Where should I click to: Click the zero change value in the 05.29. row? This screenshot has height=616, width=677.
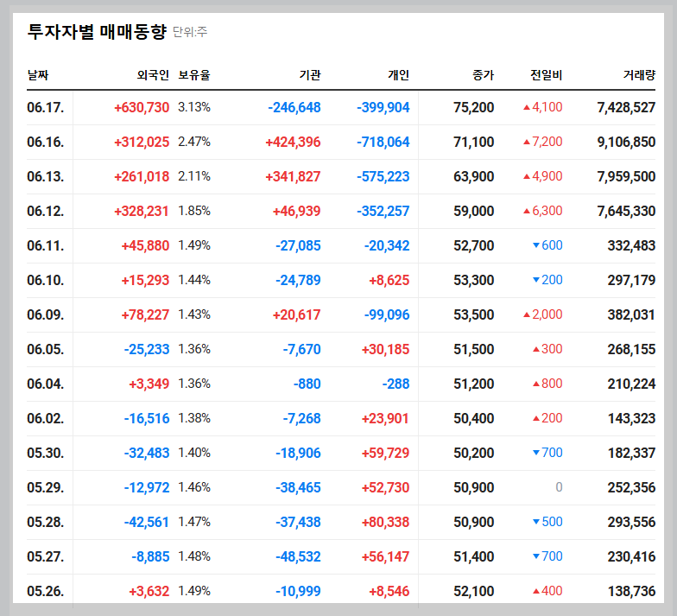click(x=559, y=487)
